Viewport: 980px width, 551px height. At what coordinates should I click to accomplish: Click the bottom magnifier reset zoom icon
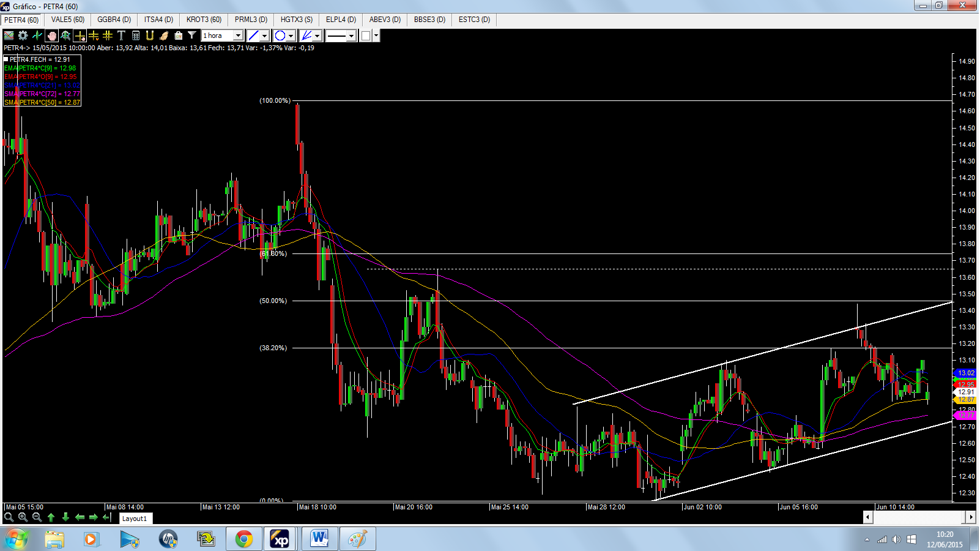[9, 517]
